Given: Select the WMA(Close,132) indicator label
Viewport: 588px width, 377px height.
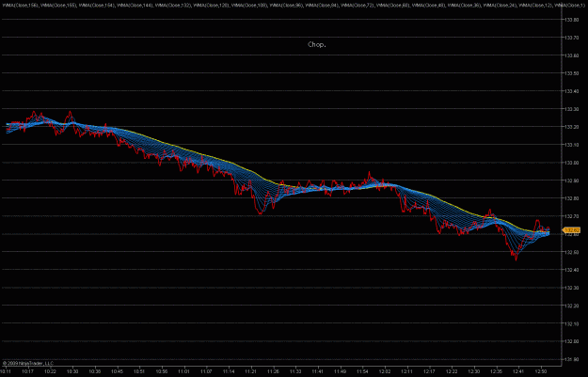Looking at the screenshot, I should pos(173,6).
